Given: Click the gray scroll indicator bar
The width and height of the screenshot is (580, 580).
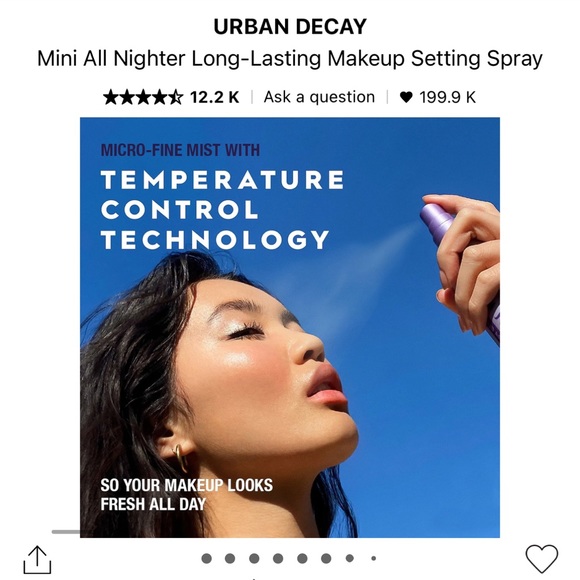Looking at the screenshot, I should [66, 532].
